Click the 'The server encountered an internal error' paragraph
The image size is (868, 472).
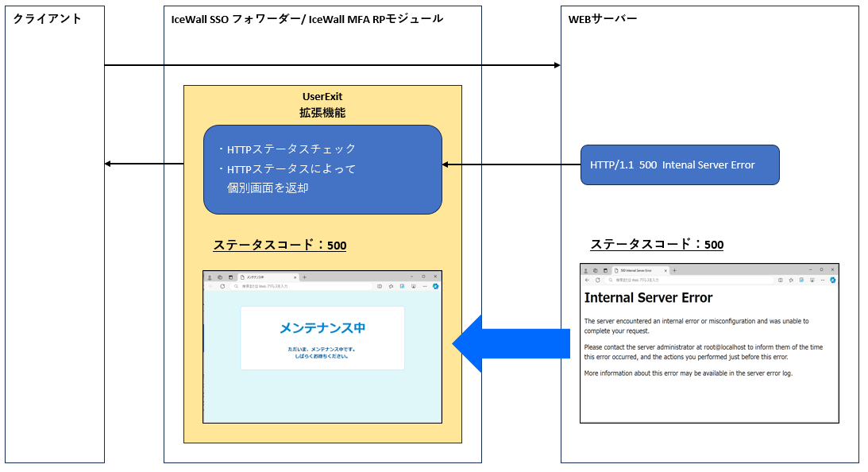696,326
